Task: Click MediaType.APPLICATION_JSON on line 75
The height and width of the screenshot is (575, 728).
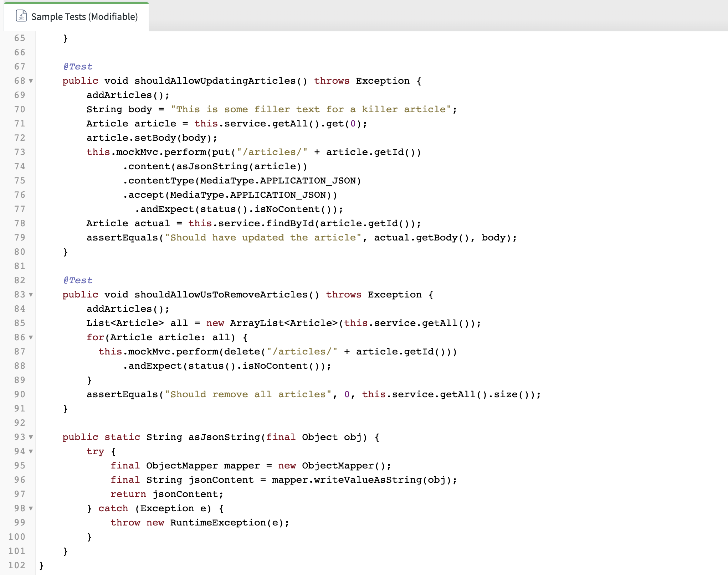Action: (280, 181)
